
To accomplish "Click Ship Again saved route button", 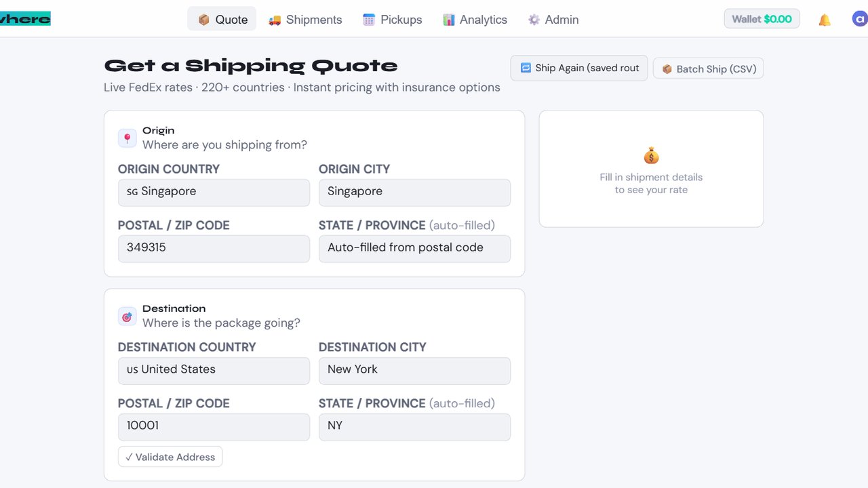I will pyautogui.click(x=579, y=68).
